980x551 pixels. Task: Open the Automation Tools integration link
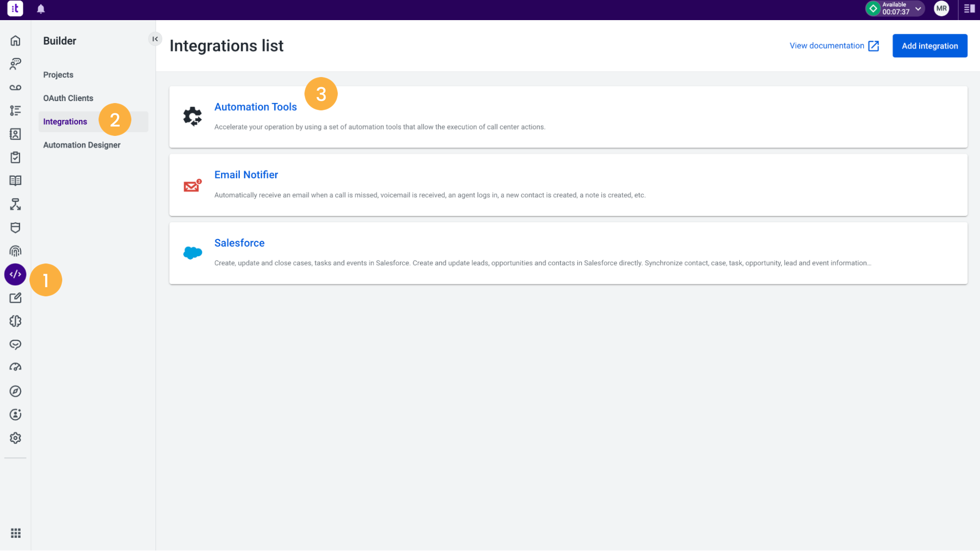[x=255, y=106]
